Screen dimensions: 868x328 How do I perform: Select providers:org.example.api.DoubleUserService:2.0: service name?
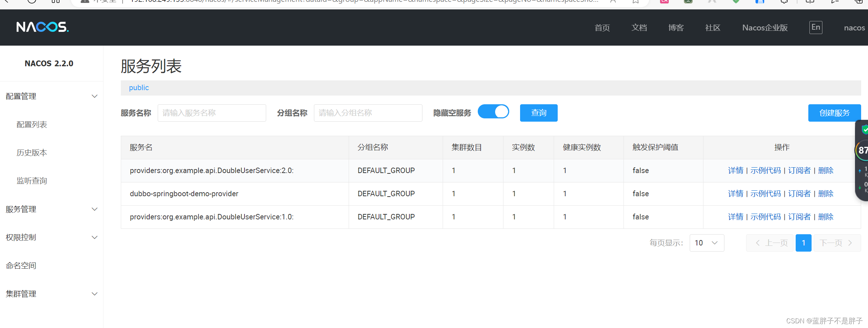coord(212,171)
